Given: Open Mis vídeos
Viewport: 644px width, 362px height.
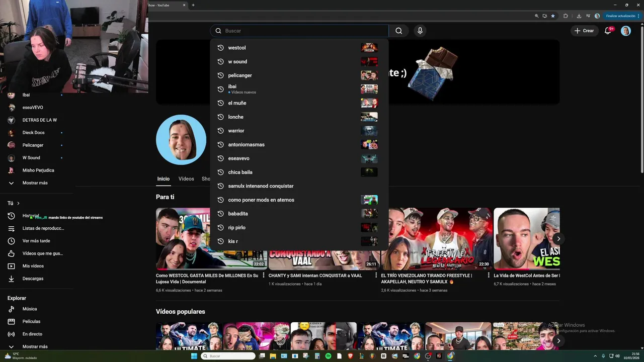Looking at the screenshot, I should click(36, 266).
